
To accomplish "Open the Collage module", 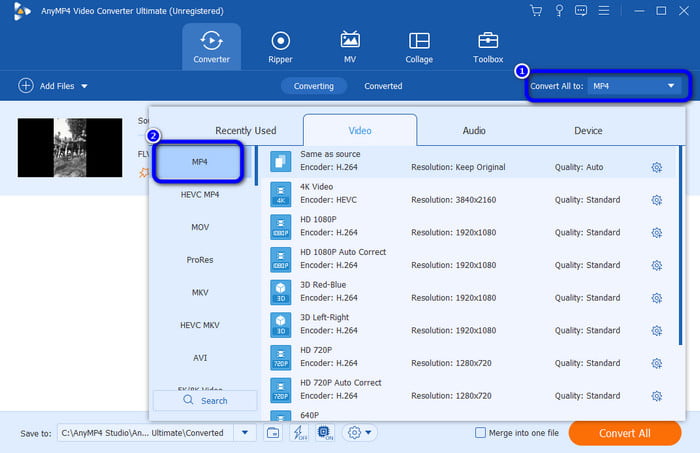I will (x=419, y=47).
